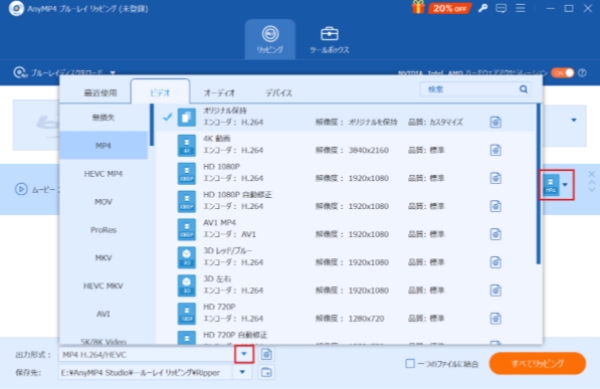
Task: Switch to the 最近使用 tab
Action: point(100,93)
